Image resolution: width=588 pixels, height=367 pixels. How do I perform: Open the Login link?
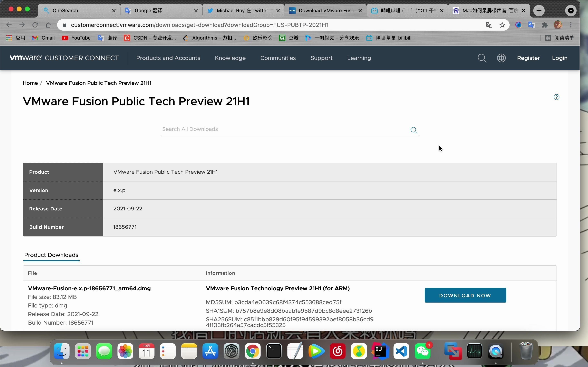coord(559,58)
